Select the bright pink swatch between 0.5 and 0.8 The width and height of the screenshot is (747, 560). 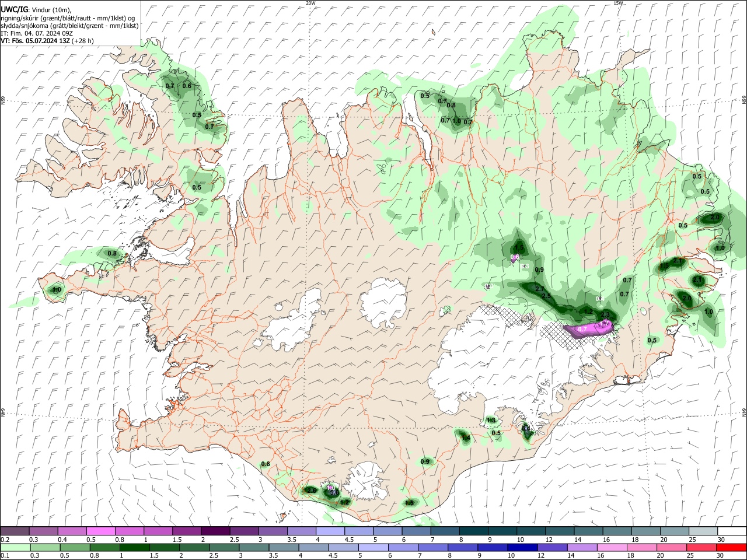[x=100, y=531]
